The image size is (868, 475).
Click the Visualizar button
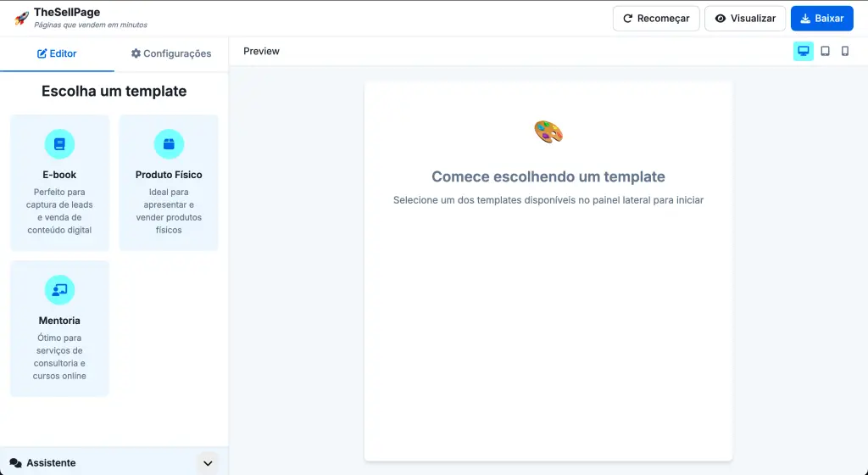pyautogui.click(x=744, y=19)
